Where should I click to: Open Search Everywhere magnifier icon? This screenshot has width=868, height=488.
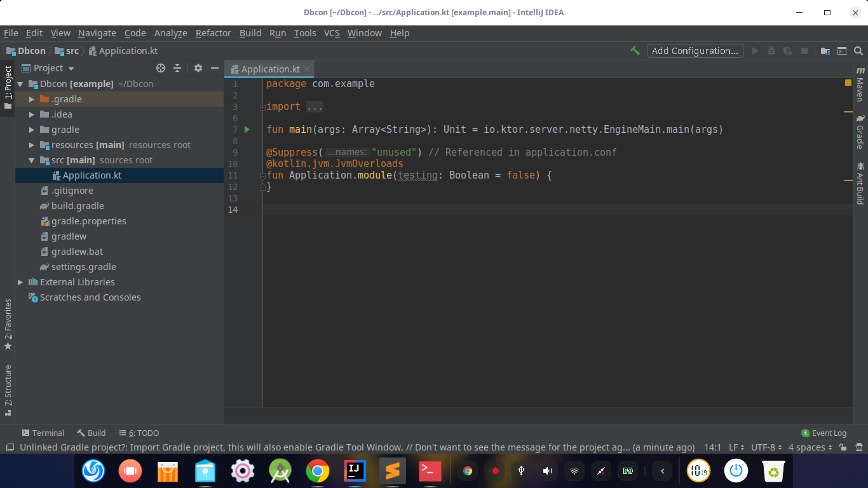tap(859, 51)
